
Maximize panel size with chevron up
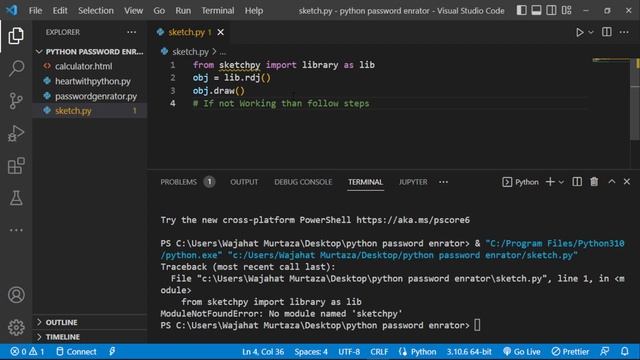coord(611,182)
